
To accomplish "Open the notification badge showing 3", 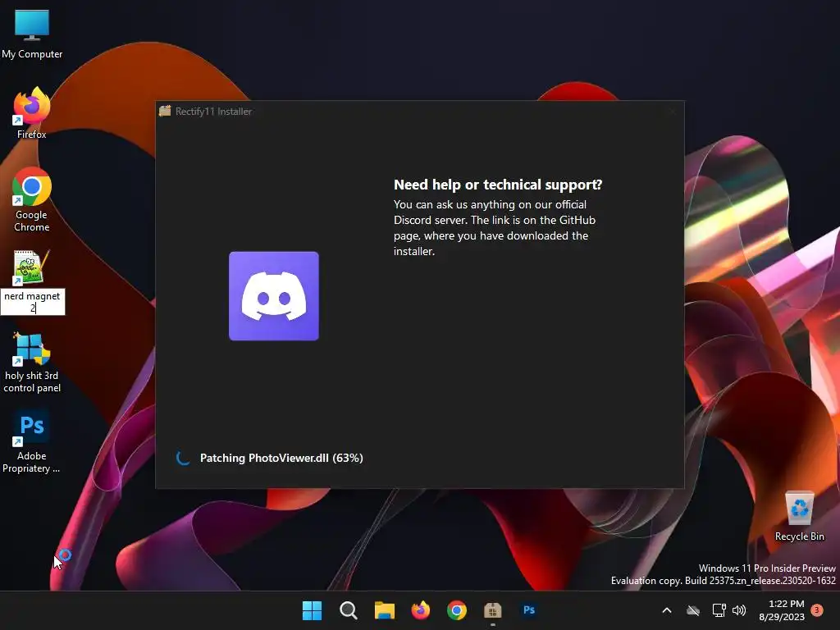I will 818,609.
